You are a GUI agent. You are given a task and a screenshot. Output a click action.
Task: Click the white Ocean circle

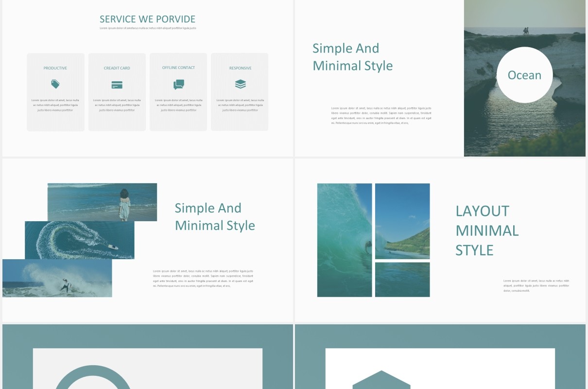[524, 75]
